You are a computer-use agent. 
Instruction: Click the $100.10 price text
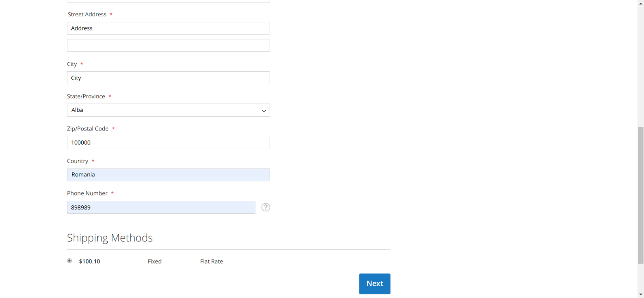tap(89, 261)
